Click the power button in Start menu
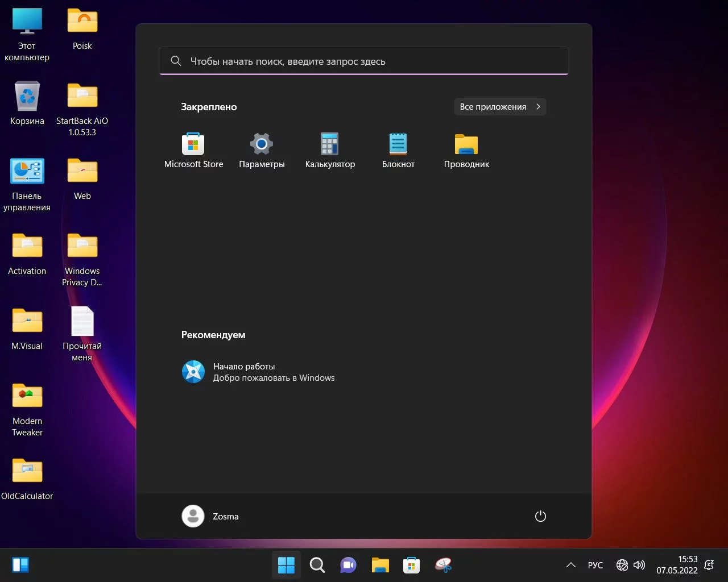This screenshot has width=728, height=582. click(x=540, y=516)
